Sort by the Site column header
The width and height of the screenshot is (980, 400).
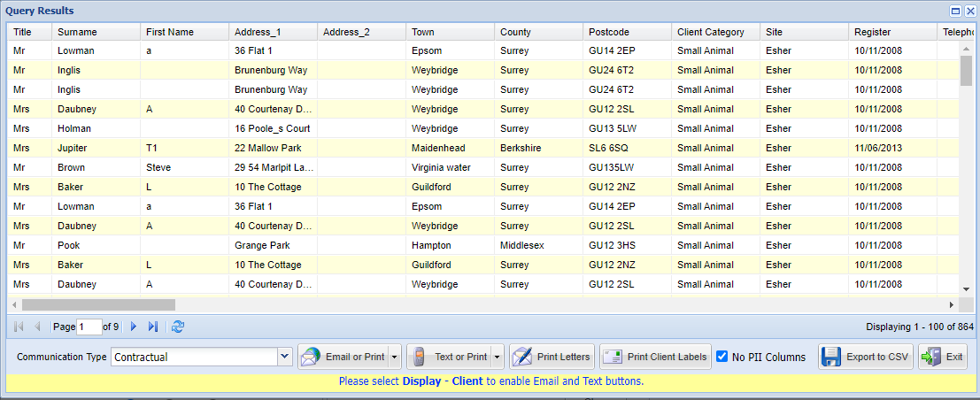805,32
